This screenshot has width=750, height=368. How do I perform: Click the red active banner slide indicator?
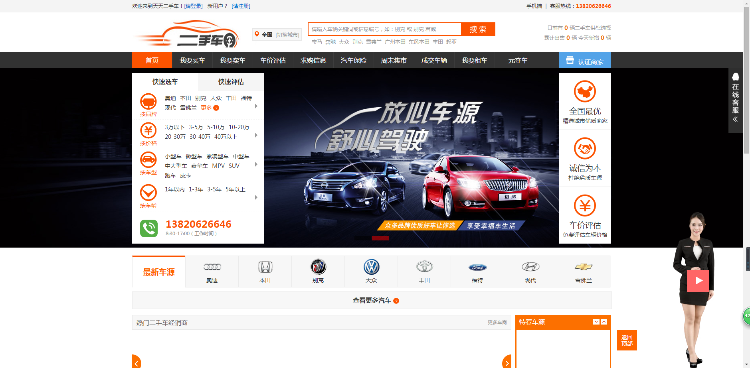[x=380, y=238]
